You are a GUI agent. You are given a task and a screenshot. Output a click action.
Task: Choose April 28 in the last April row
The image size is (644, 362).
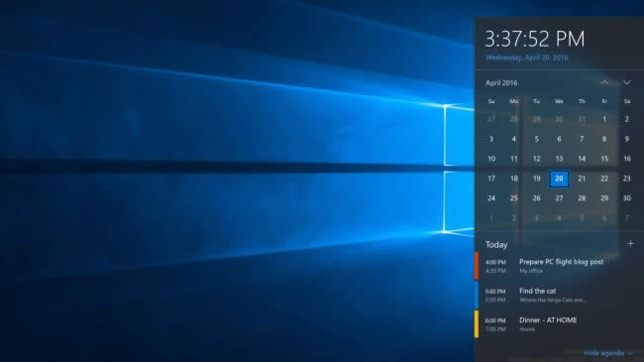pos(582,198)
